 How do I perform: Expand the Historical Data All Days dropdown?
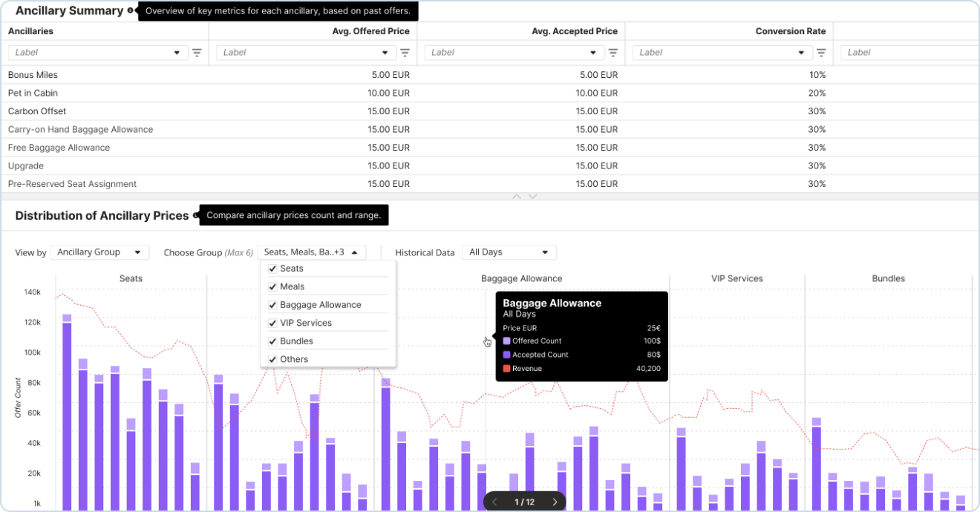coord(509,252)
